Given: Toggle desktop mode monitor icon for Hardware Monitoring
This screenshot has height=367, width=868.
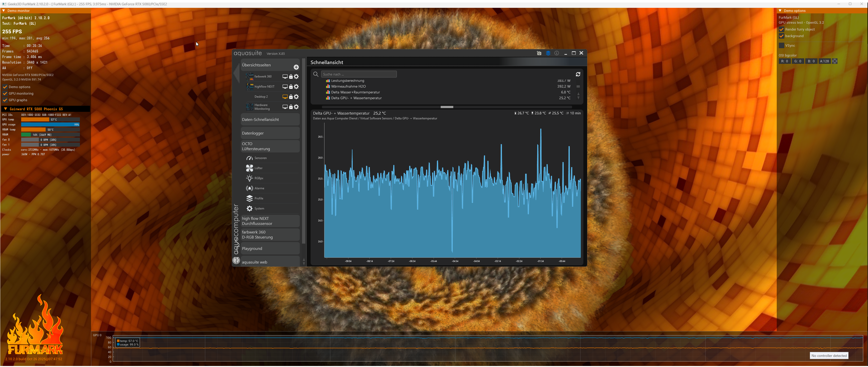Looking at the screenshot, I should tap(285, 107).
